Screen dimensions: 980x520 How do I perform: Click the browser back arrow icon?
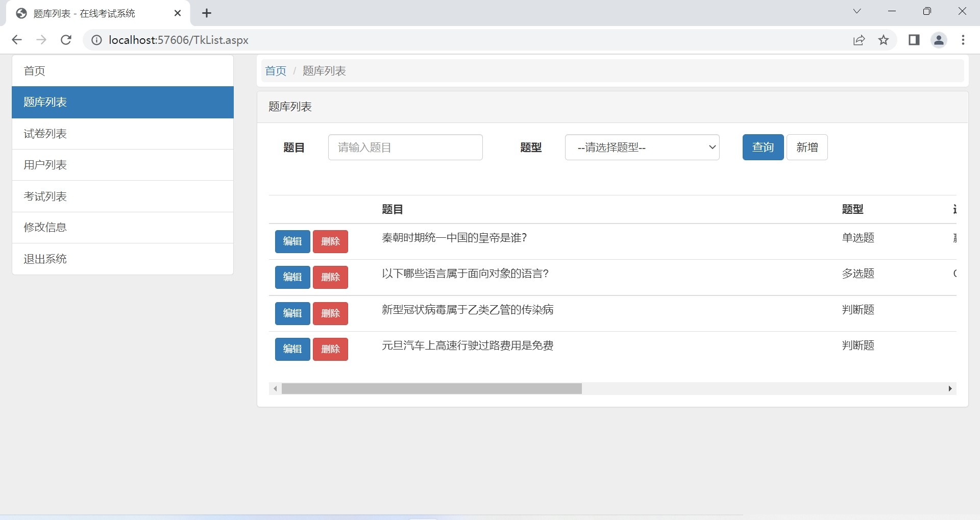pos(17,40)
